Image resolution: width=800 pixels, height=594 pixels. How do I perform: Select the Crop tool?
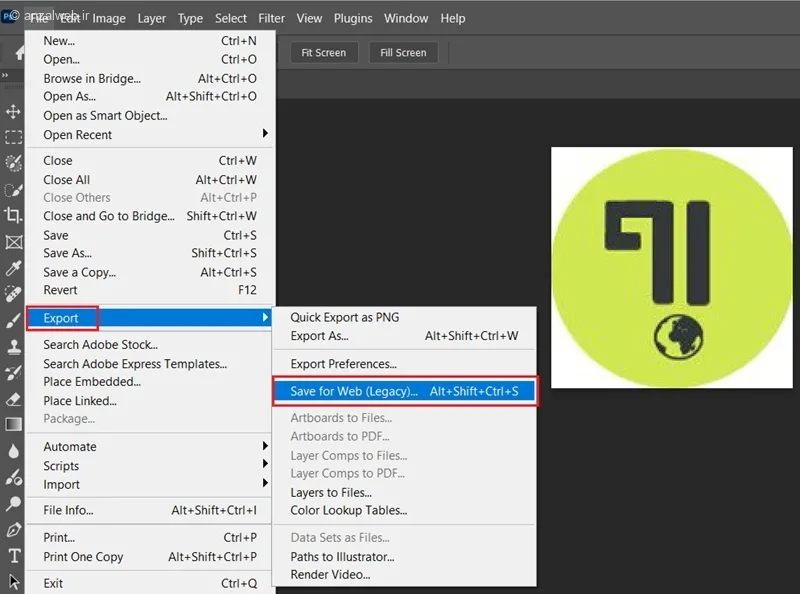13,215
